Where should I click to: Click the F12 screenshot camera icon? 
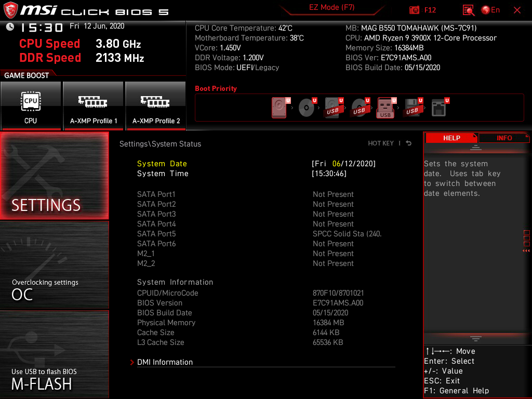pyautogui.click(x=414, y=10)
